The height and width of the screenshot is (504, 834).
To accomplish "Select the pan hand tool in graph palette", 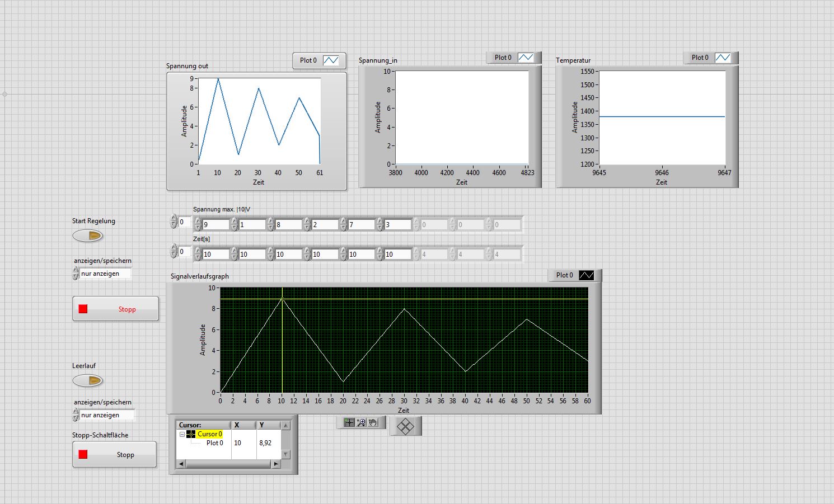I will 373,422.
